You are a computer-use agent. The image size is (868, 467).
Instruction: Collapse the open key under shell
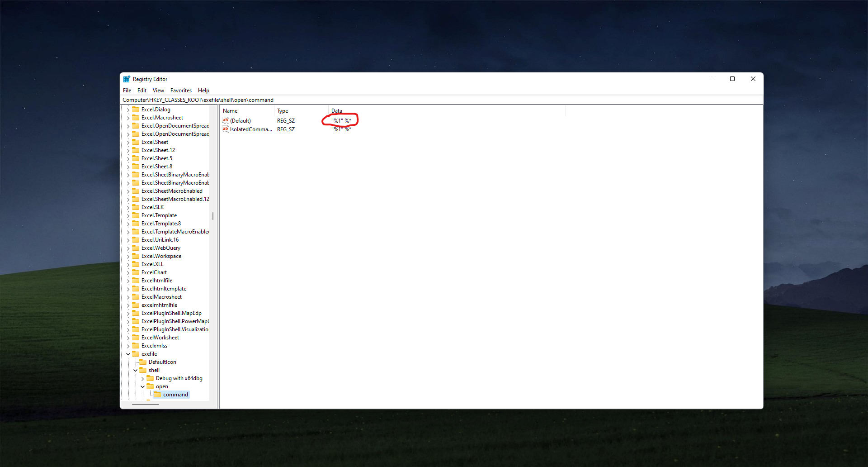coord(142,386)
